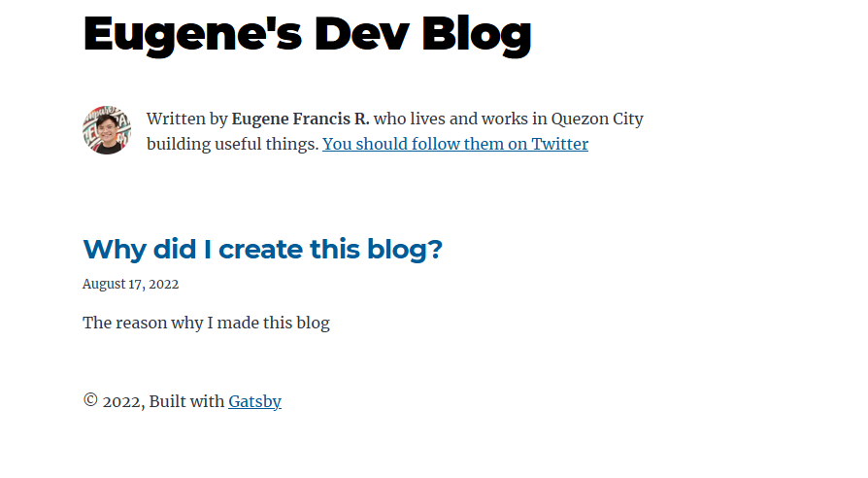
Task: Visit the Gatsby link in the footer
Action: [x=254, y=401]
